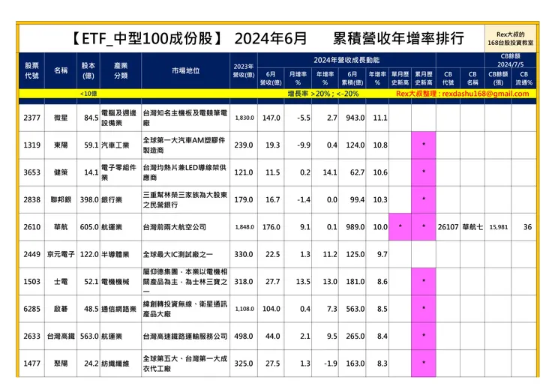555x392 pixels.
Task: Select stock code 1319 cell
Action: click(31, 145)
